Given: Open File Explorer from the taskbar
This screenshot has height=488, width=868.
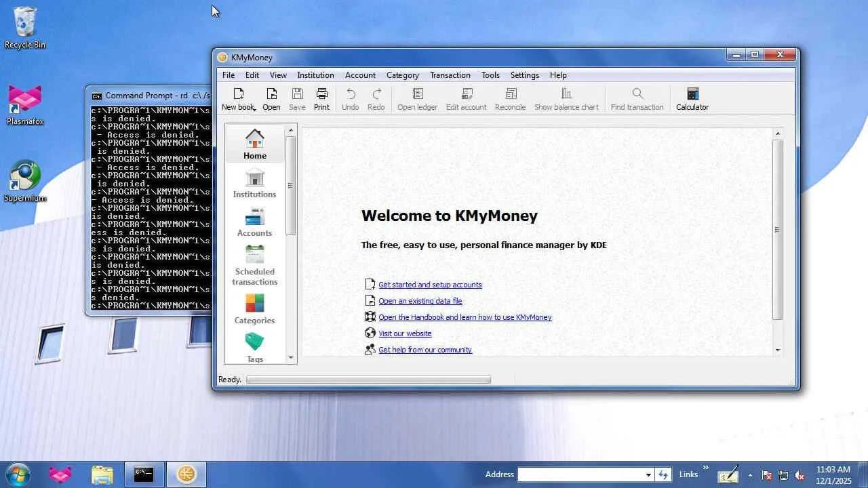Looking at the screenshot, I should click(x=102, y=474).
